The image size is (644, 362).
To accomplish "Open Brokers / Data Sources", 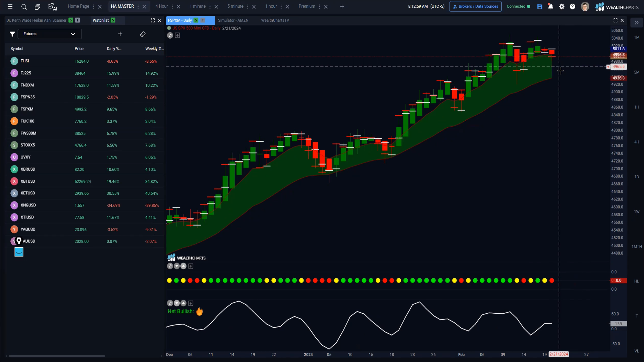I will (475, 6).
